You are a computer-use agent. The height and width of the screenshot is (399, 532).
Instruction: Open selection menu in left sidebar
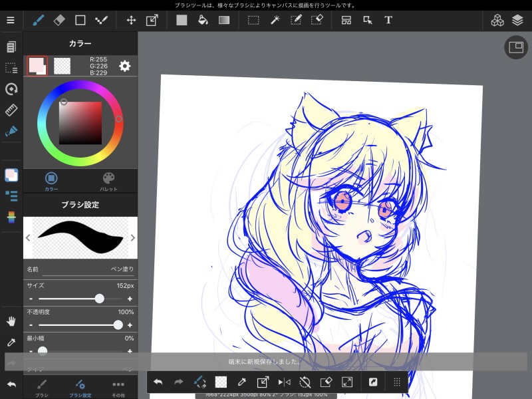point(11,68)
